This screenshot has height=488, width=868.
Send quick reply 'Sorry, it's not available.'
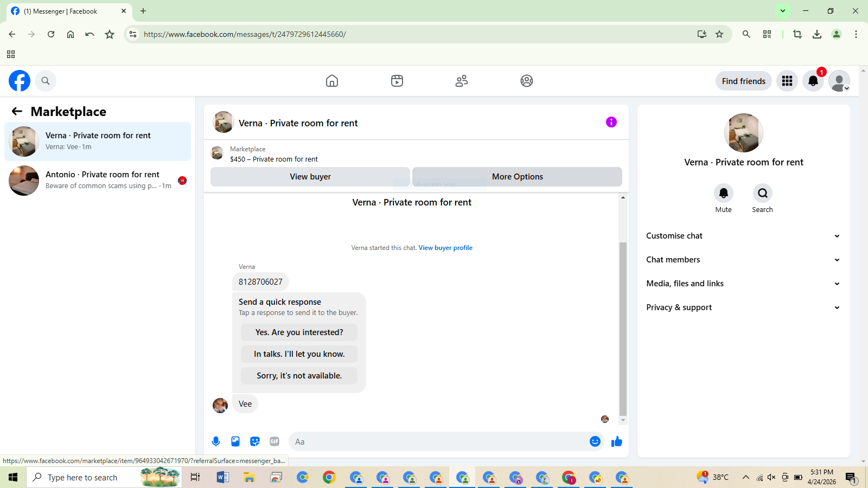click(x=299, y=376)
